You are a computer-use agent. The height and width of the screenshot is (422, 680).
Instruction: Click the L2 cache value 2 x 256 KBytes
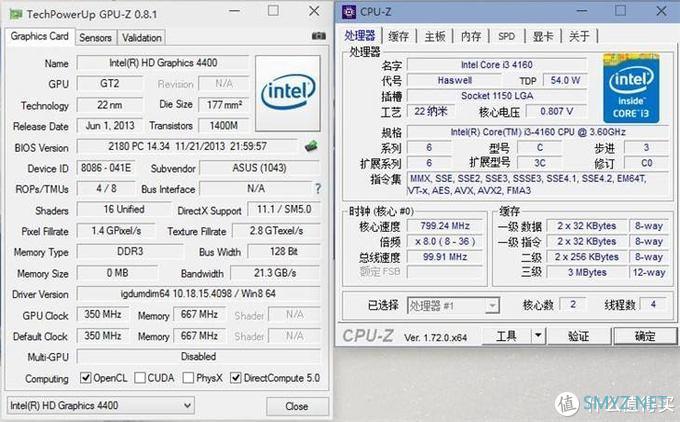tap(587, 257)
